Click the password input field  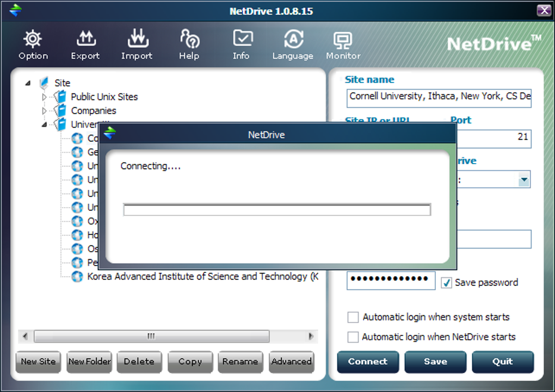[x=391, y=281]
